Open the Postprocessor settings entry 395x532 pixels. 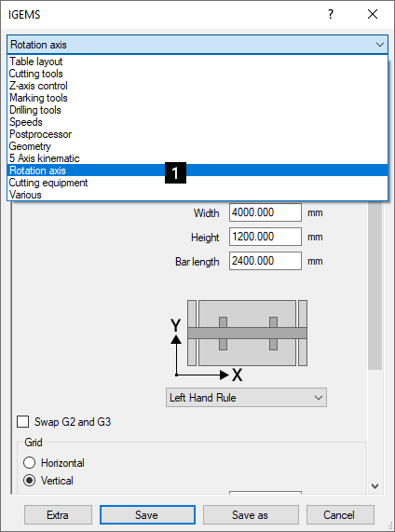197,134
